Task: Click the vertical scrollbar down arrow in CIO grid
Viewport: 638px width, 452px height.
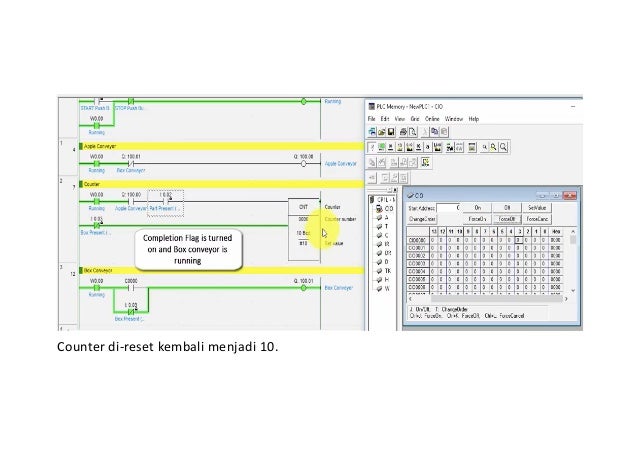Action: coord(573,290)
